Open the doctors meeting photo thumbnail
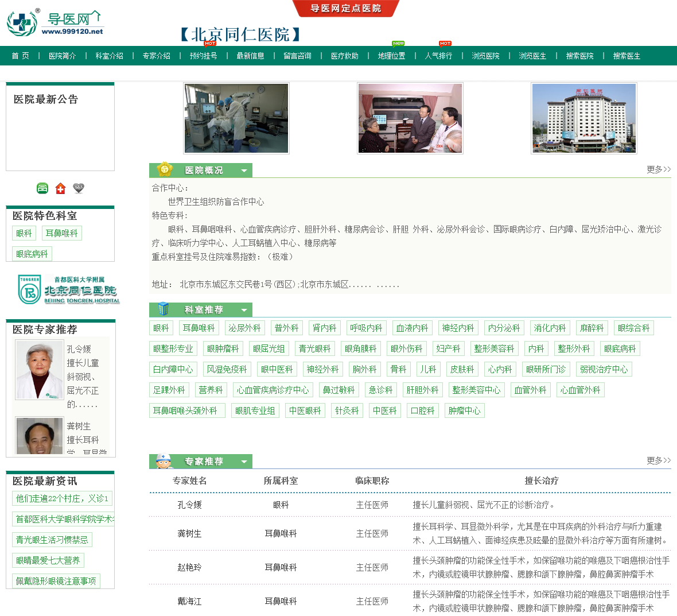 pos(410,118)
